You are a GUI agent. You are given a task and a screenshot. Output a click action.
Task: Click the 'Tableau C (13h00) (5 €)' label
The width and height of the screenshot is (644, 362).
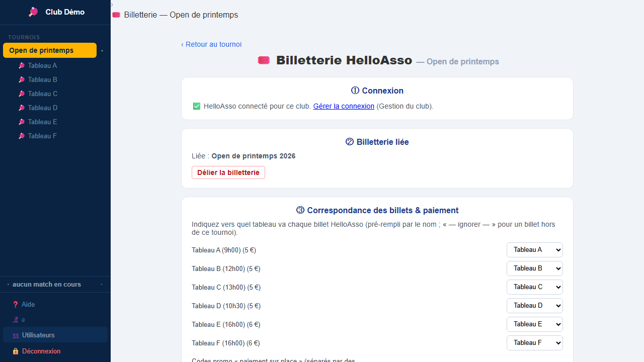tap(226, 287)
